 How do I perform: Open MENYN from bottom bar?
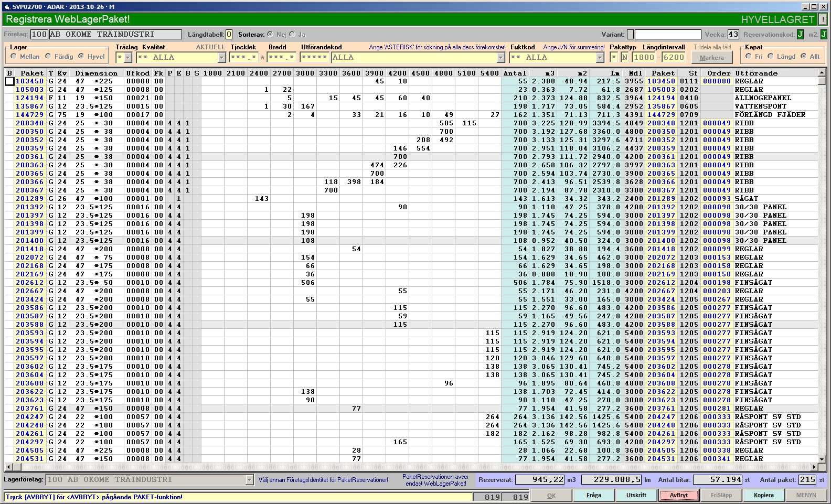[x=806, y=495]
